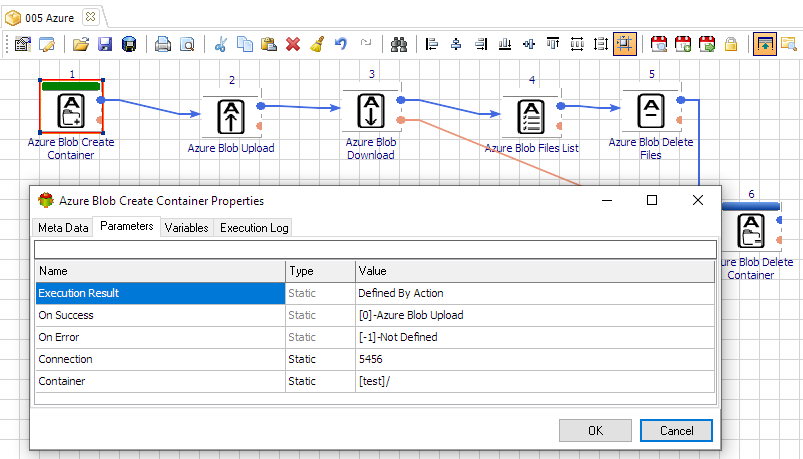The width and height of the screenshot is (803, 459).
Task: Select the Azure Blob Delete Container node
Action: click(x=751, y=231)
